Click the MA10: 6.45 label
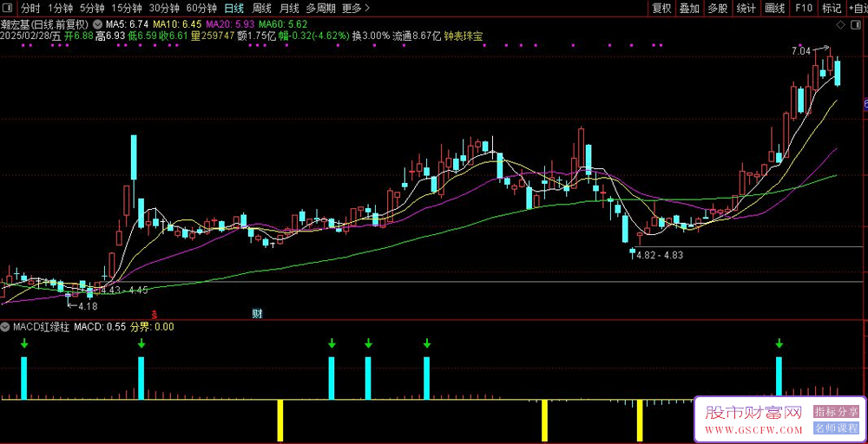Image resolution: width=868 pixels, height=444 pixels. click(177, 24)
